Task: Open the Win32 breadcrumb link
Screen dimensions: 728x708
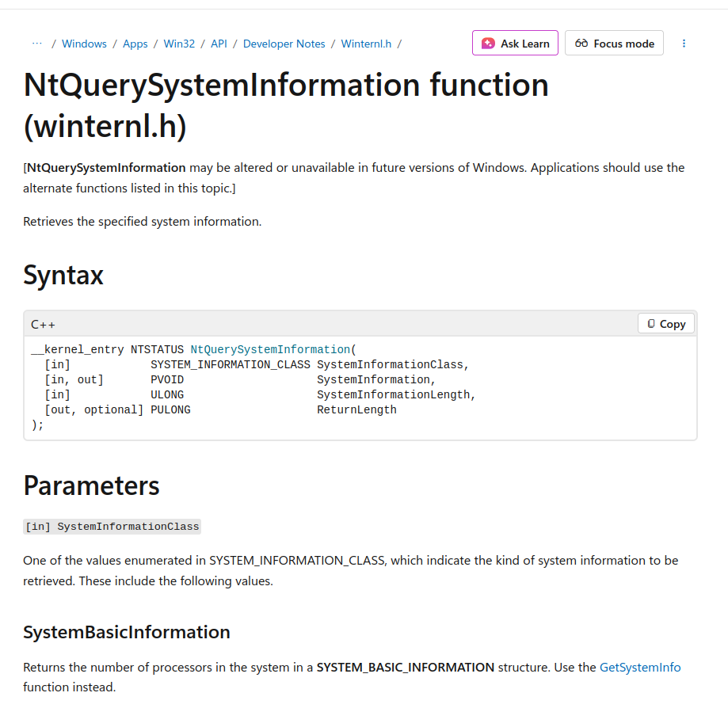Action: (x=179, y=44)
